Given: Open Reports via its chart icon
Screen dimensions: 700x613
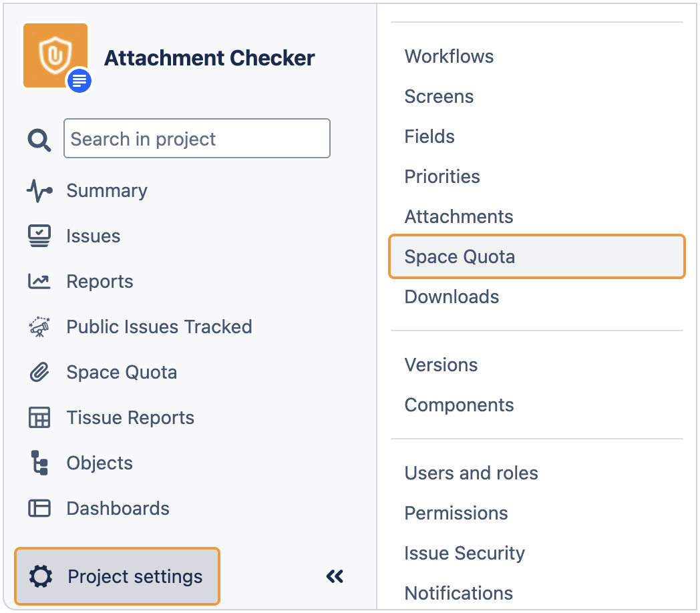Looking at the screenshot, I should pyautogui.click(x=39, y=281).
